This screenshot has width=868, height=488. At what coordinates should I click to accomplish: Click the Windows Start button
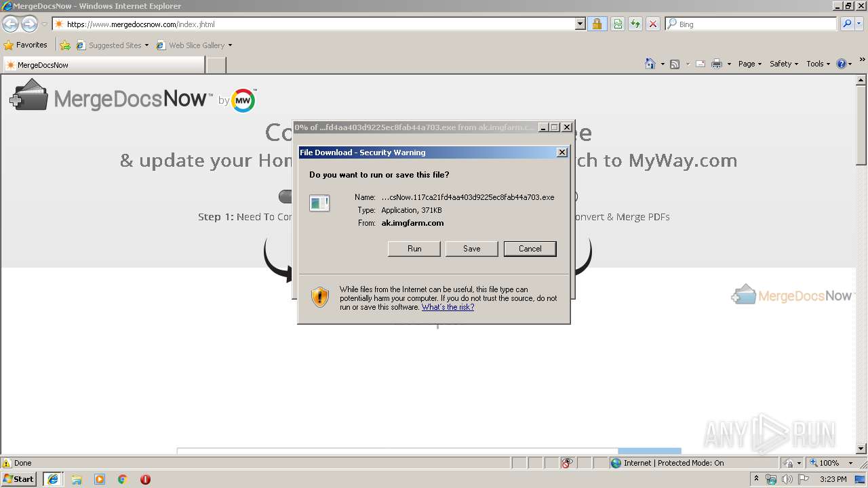(20, 479)
